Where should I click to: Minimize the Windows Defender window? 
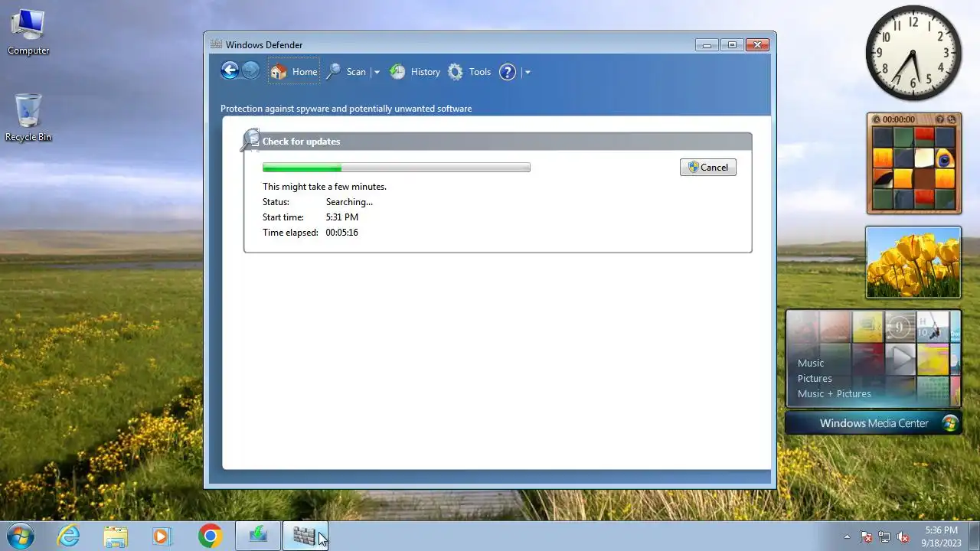pos(707,45)
